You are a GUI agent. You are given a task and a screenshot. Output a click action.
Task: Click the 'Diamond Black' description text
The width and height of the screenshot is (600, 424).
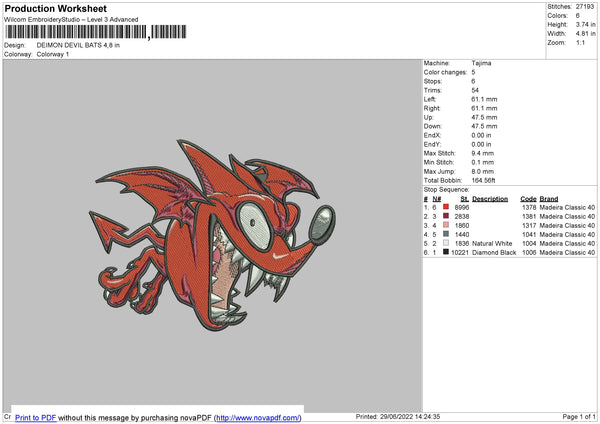point(494,253)
